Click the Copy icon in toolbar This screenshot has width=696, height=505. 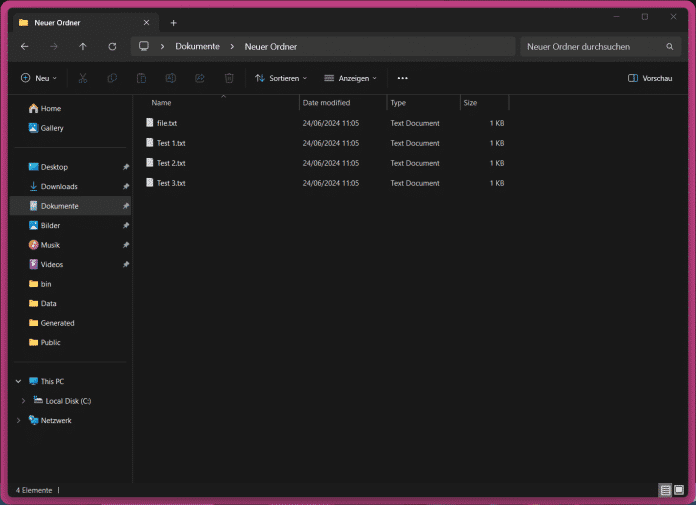[x=112, y=78]
